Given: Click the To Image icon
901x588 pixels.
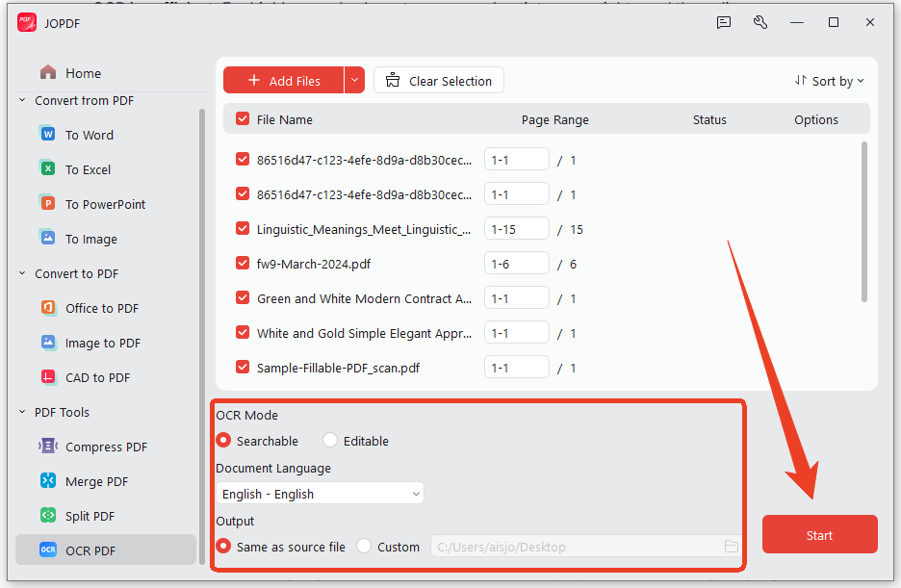Looking at the screenshot, I should pyautogui.click(x=48, y=238).
